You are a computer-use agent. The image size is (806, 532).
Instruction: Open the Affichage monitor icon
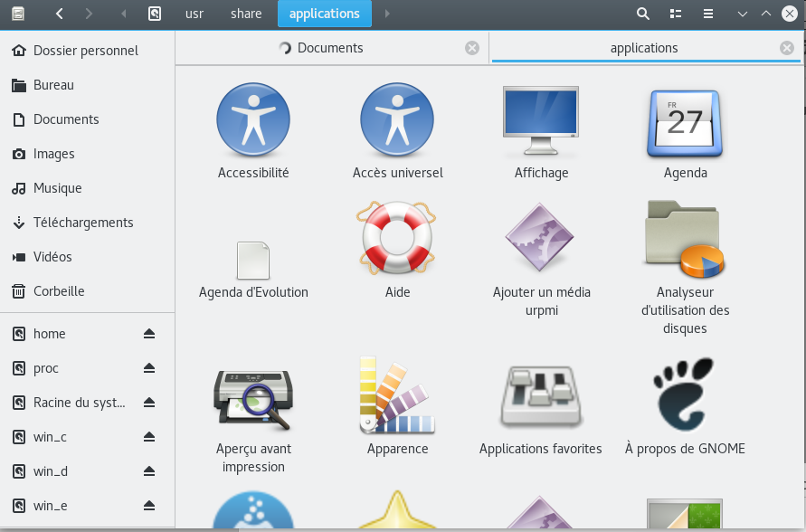click(x=541, y=121)
